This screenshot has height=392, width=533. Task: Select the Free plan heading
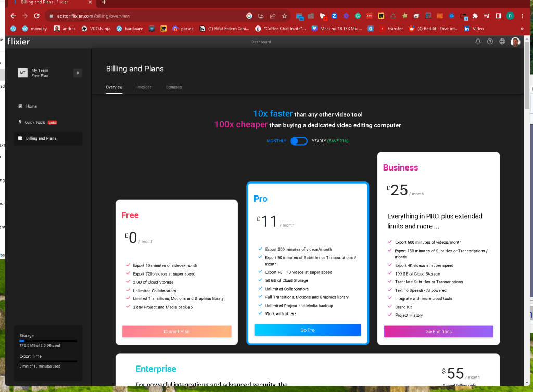click(x=130, y=215)
